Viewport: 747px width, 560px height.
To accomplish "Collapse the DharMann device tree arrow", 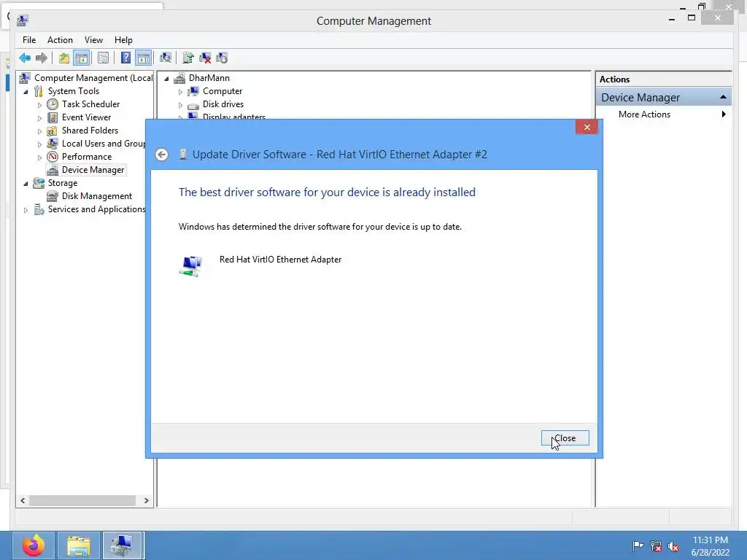I will (166, 79).
